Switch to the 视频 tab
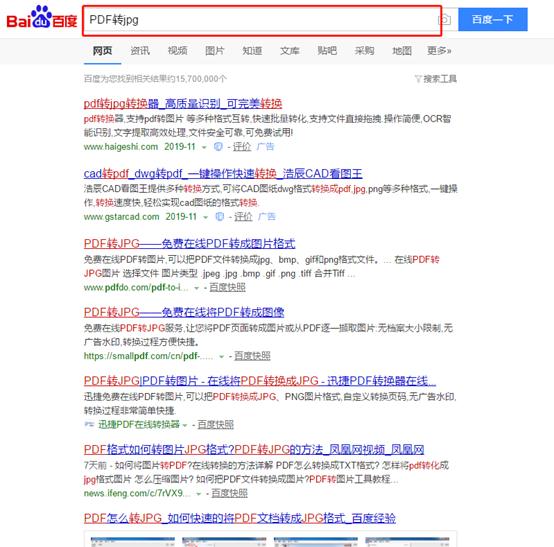This screenshot has width=554, height=547. click(x=177, y=51)
